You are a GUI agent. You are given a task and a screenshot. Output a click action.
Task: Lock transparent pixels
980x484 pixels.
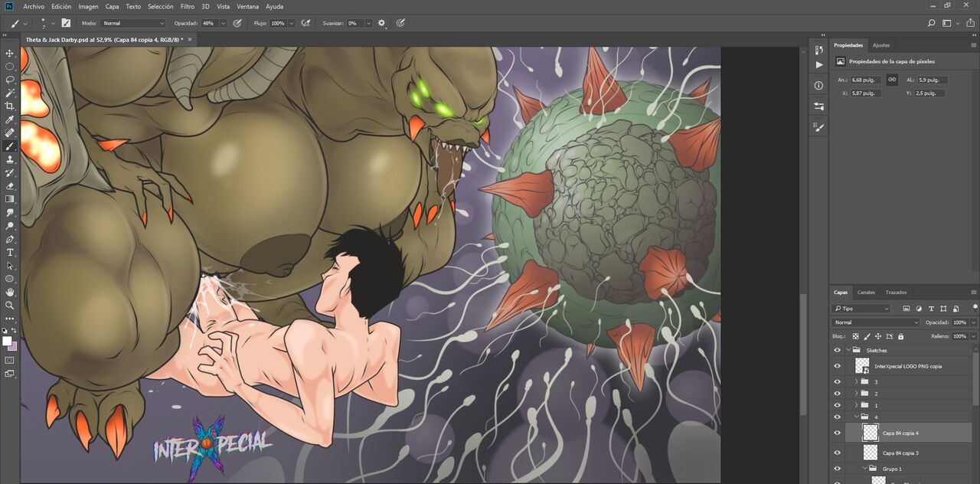point(855,336)
